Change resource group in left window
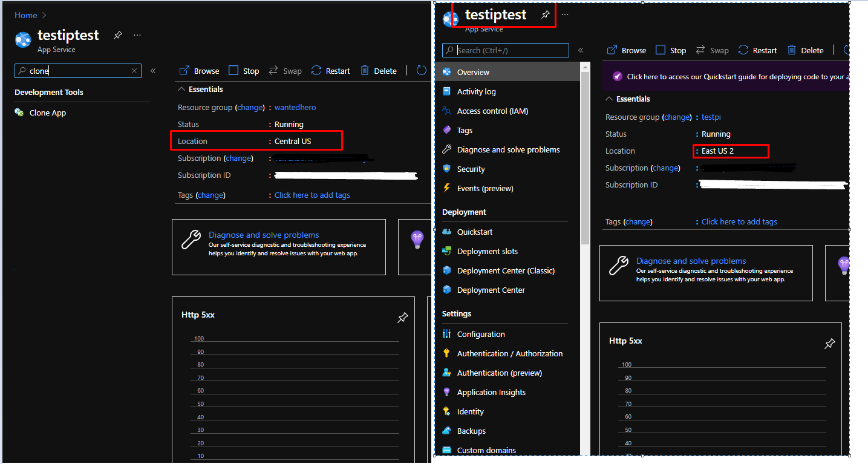 click(250, 107)
